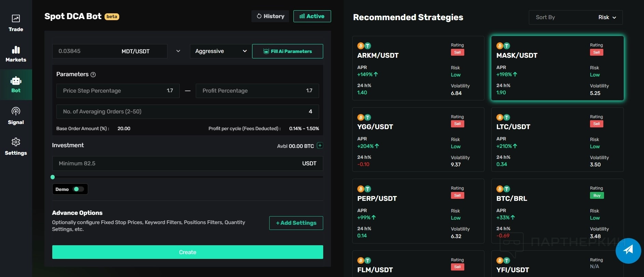Click the plus icon beside available BTC
The height and width of the screenshot is (277, 644).
(320, 146)
